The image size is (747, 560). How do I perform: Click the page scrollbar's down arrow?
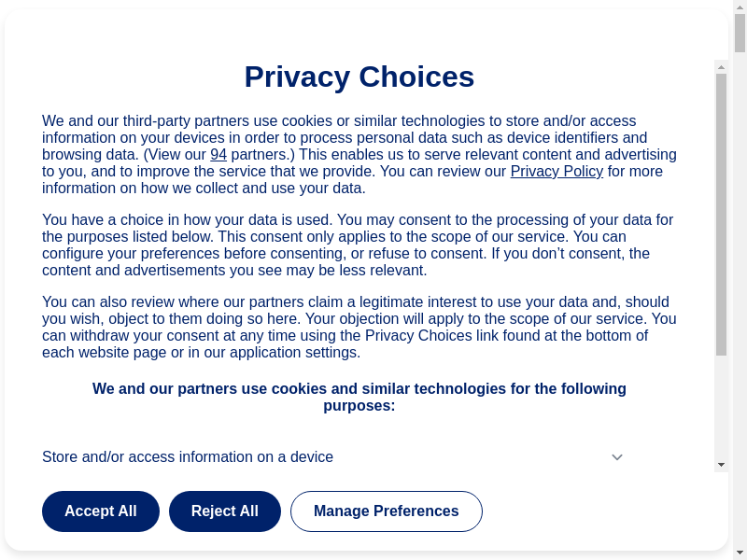pos(740,553)
